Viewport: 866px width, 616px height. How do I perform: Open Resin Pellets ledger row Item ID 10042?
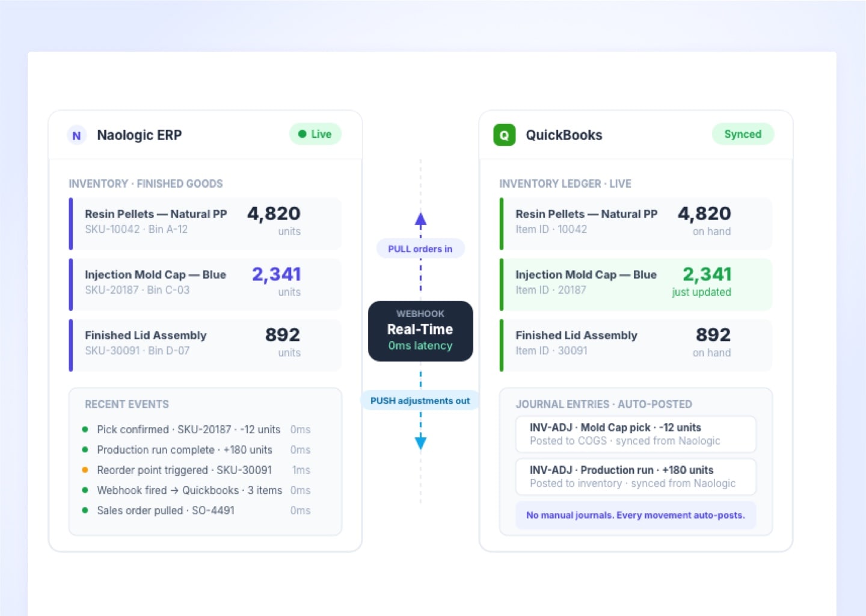click(x=636, y=224)
